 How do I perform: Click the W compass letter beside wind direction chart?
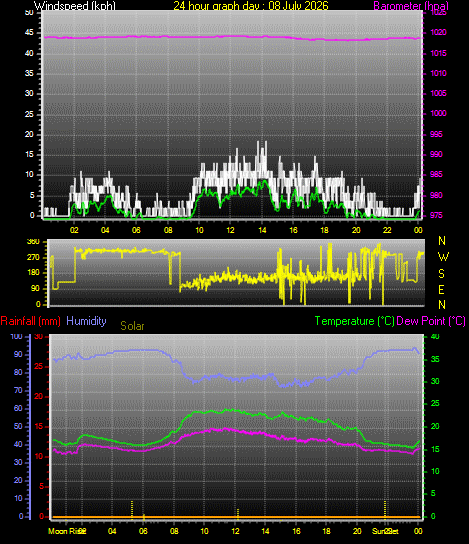[443, 257]
